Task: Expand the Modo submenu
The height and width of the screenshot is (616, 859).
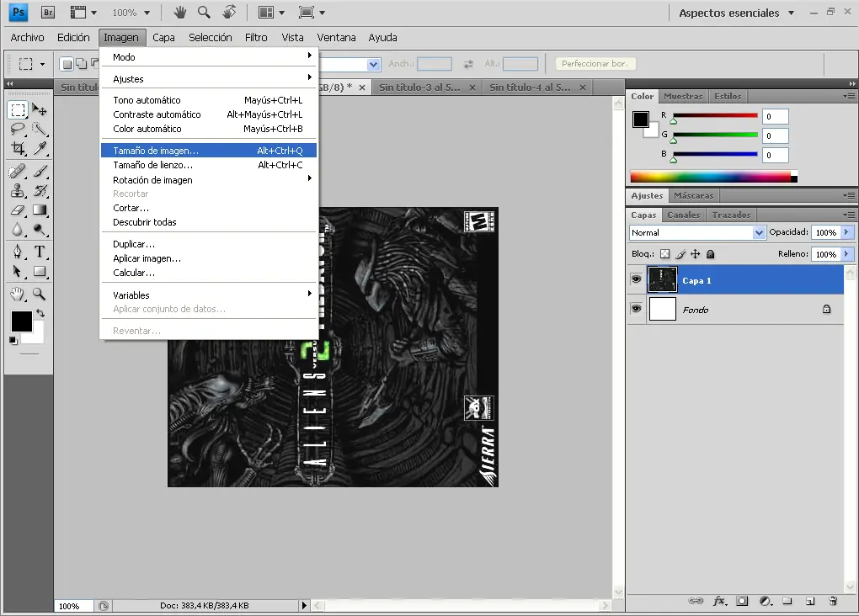Action: pos(209,57)
